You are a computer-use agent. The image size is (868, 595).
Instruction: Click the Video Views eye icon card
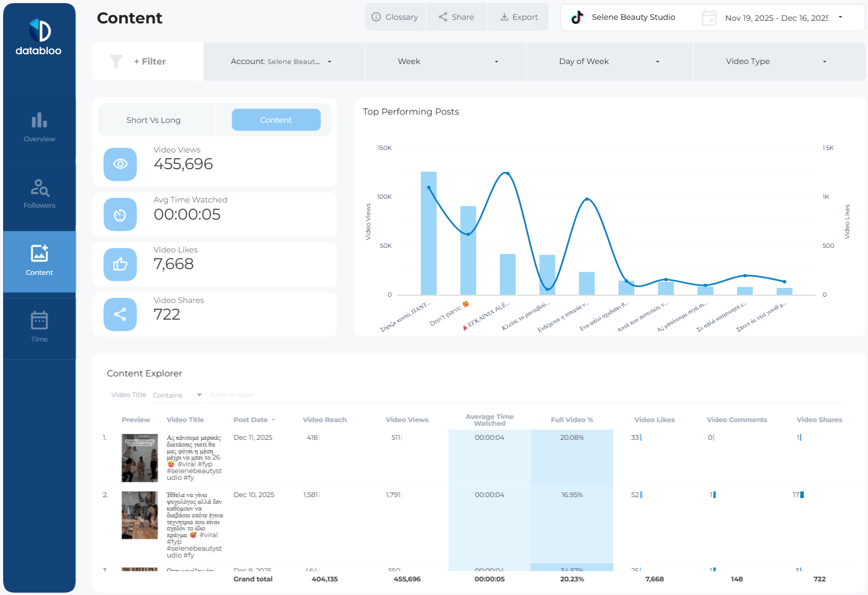pos(120,164)
